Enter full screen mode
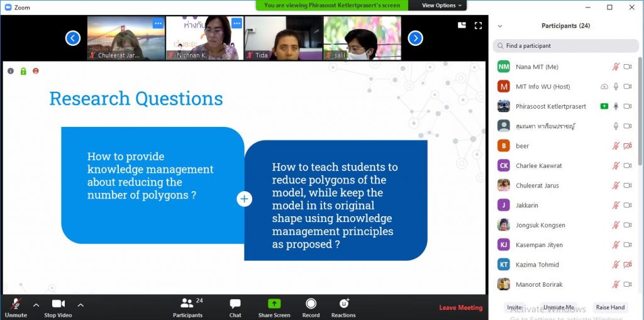 [x=478, y=25]
